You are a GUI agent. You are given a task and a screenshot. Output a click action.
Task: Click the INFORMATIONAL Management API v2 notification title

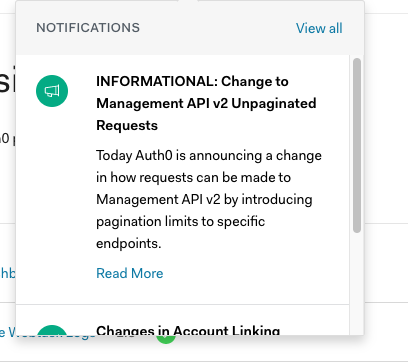(206, 103)
